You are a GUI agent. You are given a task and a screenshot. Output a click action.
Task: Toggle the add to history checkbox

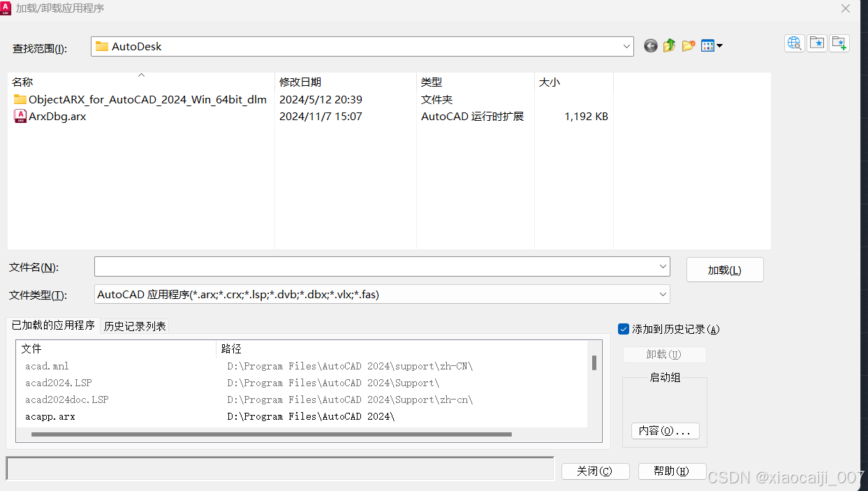[624, 329]
